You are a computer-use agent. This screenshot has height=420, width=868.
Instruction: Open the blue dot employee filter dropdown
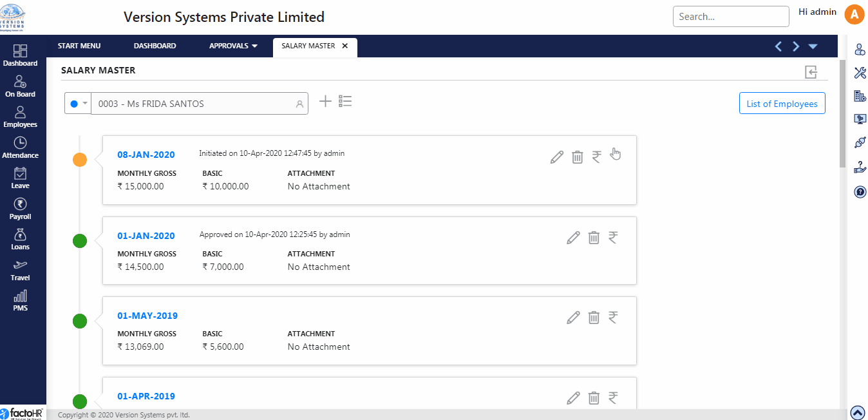(x=78, y=103)
